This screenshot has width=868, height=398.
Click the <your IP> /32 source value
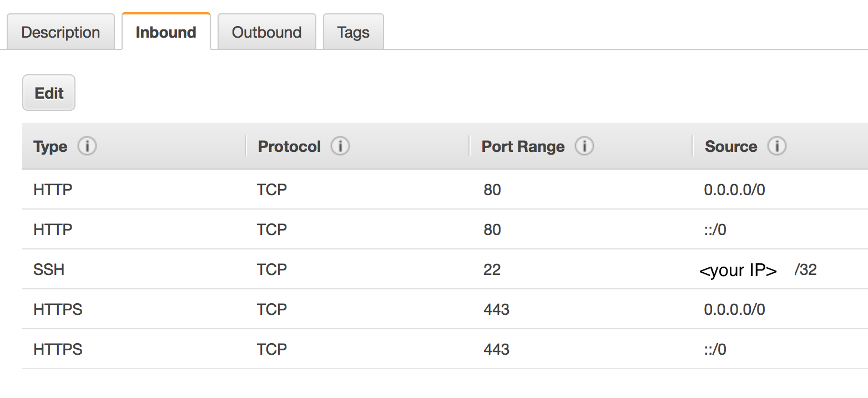(x=758, y=271)
